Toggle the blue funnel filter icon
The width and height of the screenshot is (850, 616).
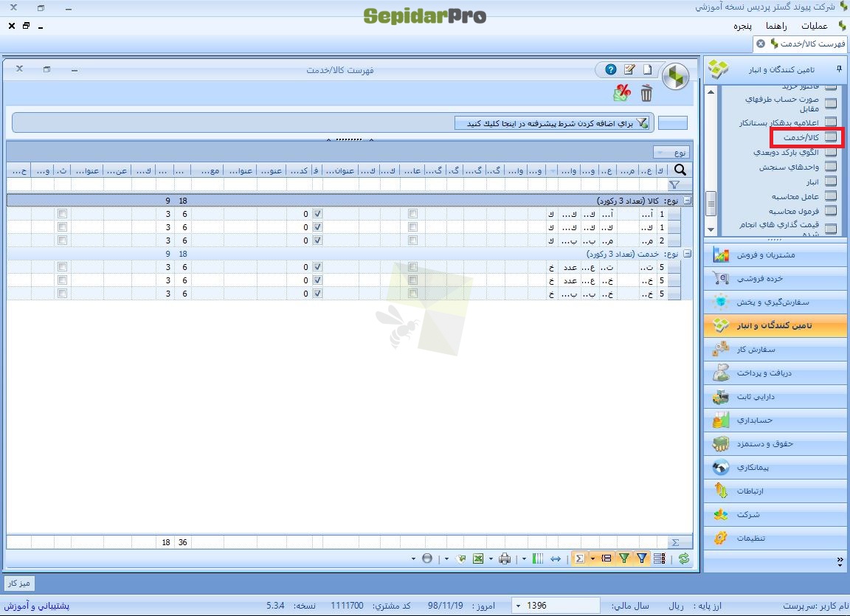tap(642, 558)
